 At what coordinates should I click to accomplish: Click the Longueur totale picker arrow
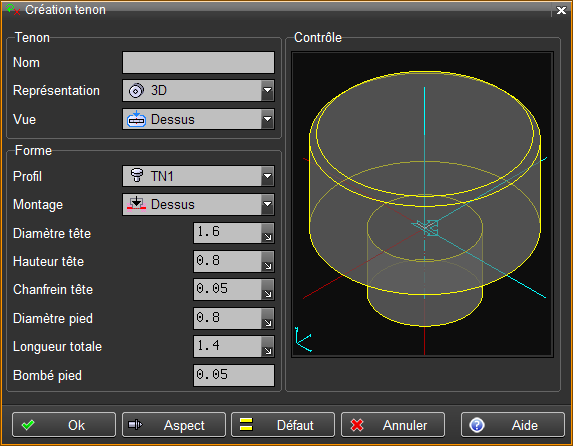click(267, 347)
